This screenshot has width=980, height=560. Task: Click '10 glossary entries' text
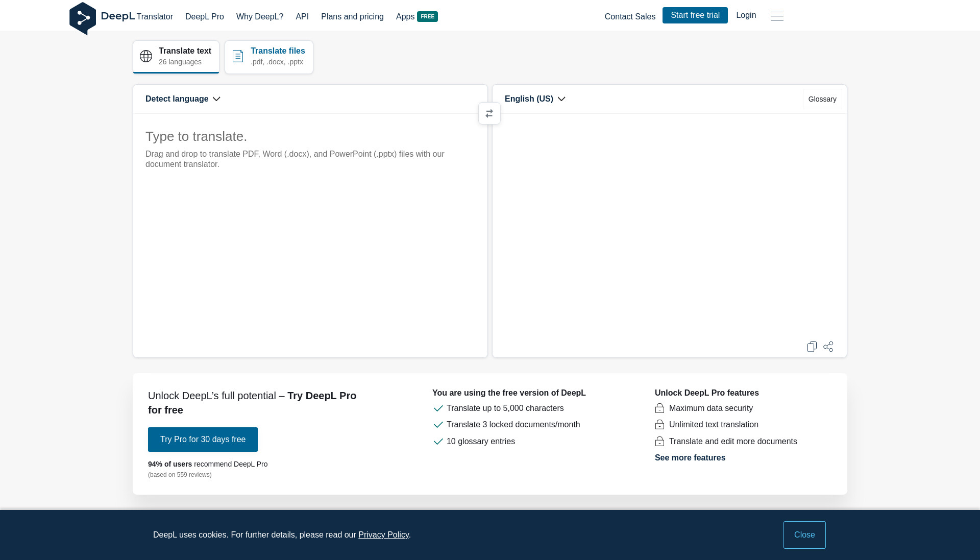[x=481, y=442]
